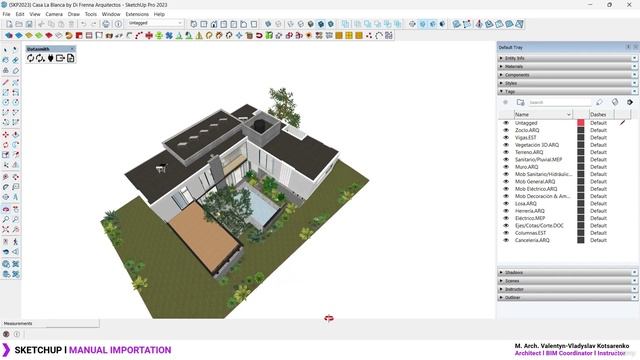Screen dimensions: 640x360
Task: Hide the Muro.ARQ tag
Action: (x=506, y=167)
